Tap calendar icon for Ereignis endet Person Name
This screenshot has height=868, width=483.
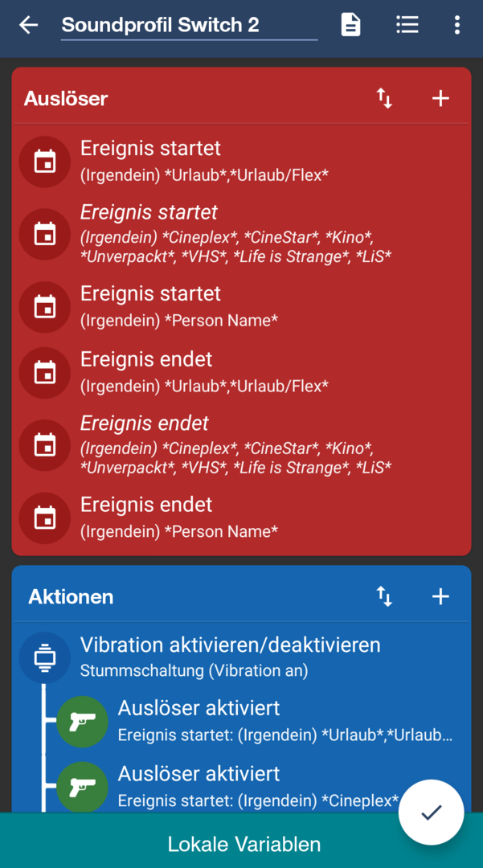[45, 518]
